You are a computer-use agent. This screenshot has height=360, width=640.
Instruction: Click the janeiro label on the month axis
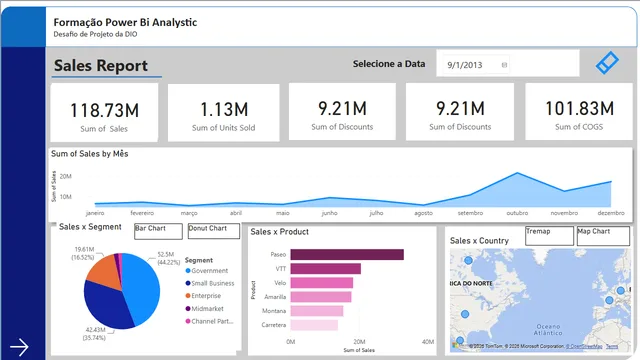(95, 213)
